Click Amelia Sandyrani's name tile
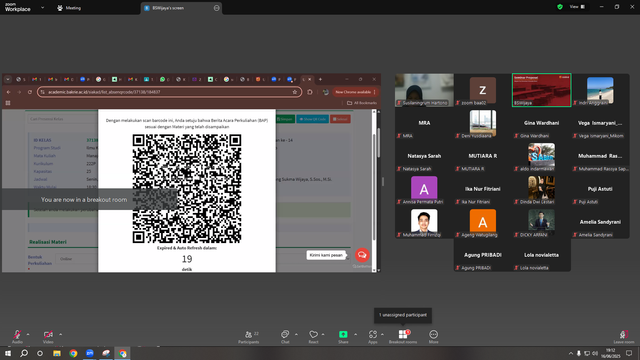Viewport: 640px width, 360px height. tap(600, 222)
